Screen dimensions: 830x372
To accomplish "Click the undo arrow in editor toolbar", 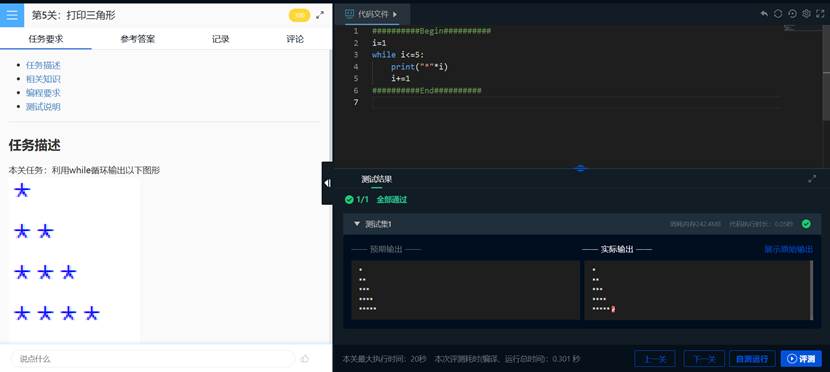I will click(x=764, y=14).
